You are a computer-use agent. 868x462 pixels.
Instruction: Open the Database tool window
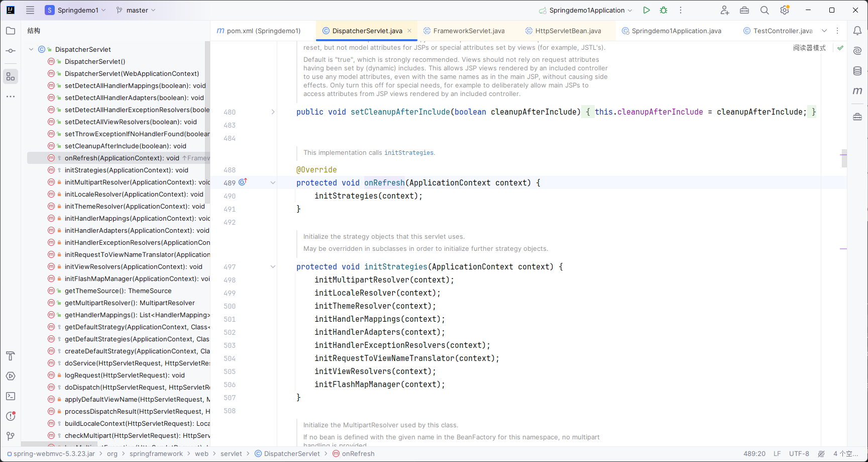coord(857,71)
